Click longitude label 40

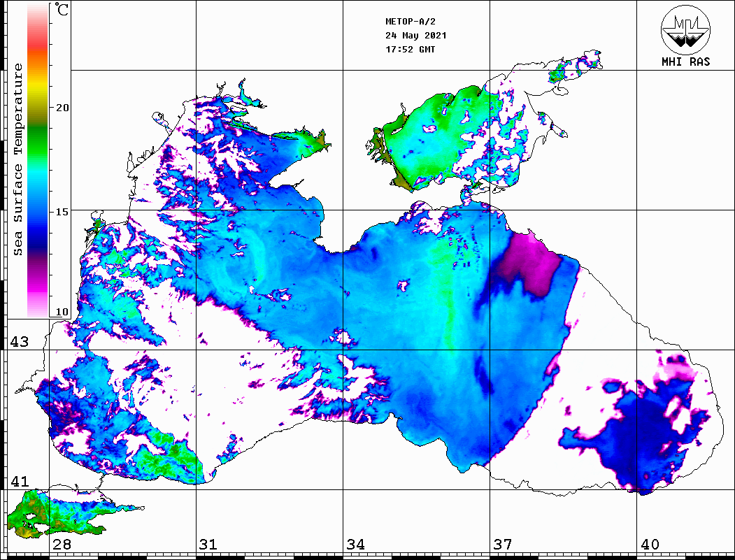[x=650, y=545]
